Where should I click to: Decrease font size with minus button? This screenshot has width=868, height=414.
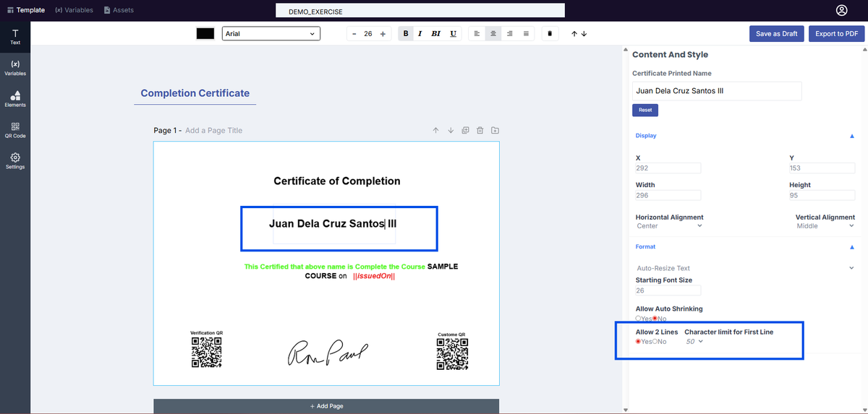coord(354,34)
